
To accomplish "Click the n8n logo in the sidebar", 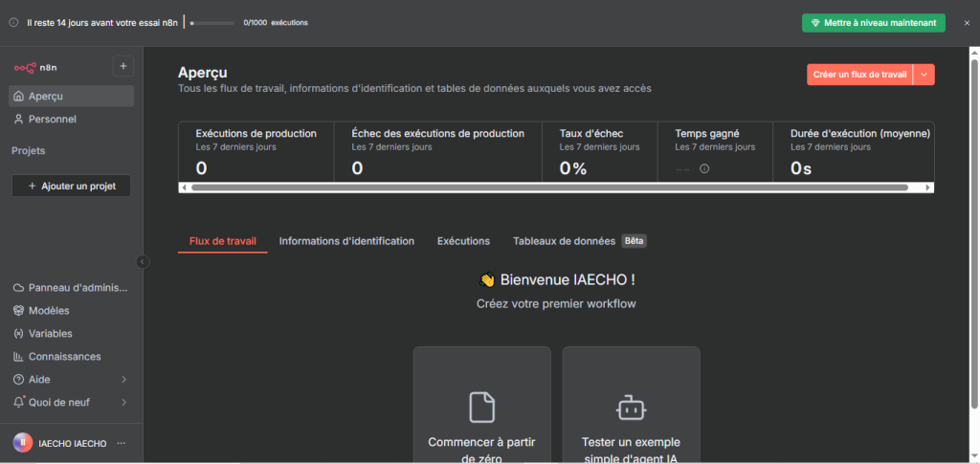I will [x=35, y=67].
